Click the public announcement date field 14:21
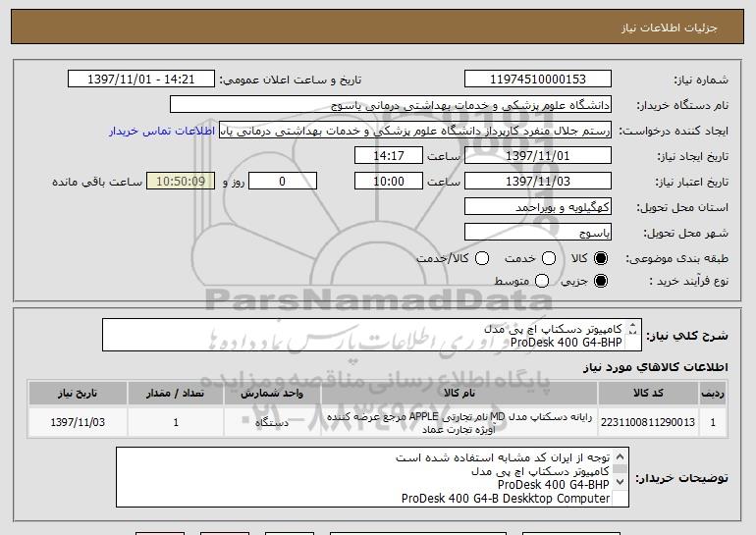The width and height of the screenshot is (756, 535). click(141, 80)
